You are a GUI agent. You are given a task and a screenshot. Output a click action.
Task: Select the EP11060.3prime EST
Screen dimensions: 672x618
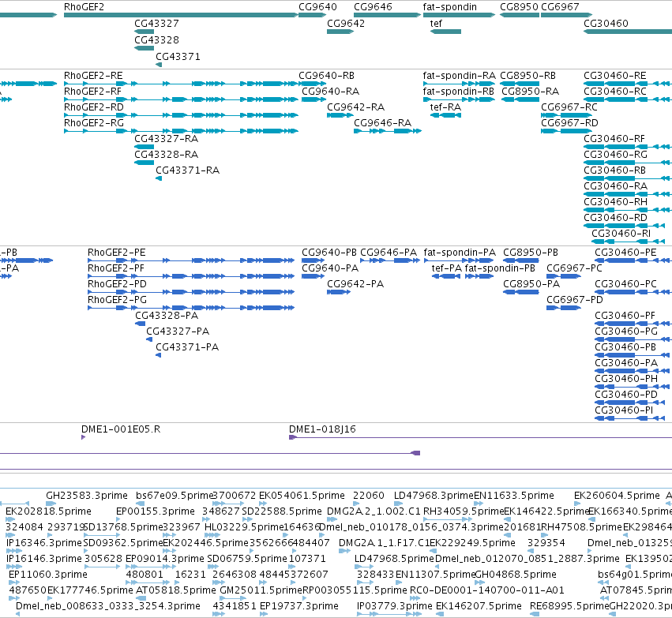[x=48, y=575]
